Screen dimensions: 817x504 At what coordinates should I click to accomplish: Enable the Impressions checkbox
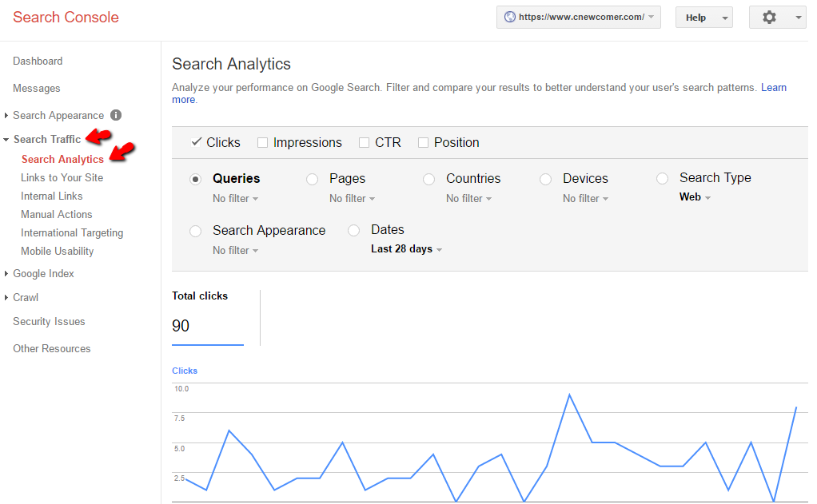262,142
